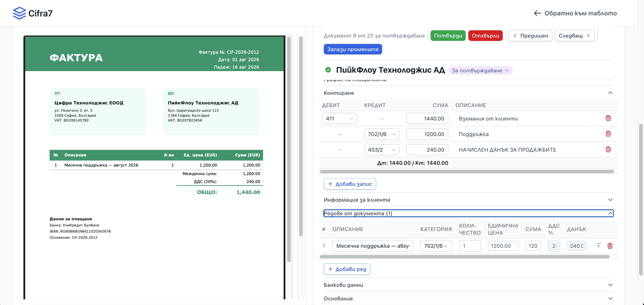Click the 1200.00 entry amount field

pyautogui.click(x=427, y=134)
